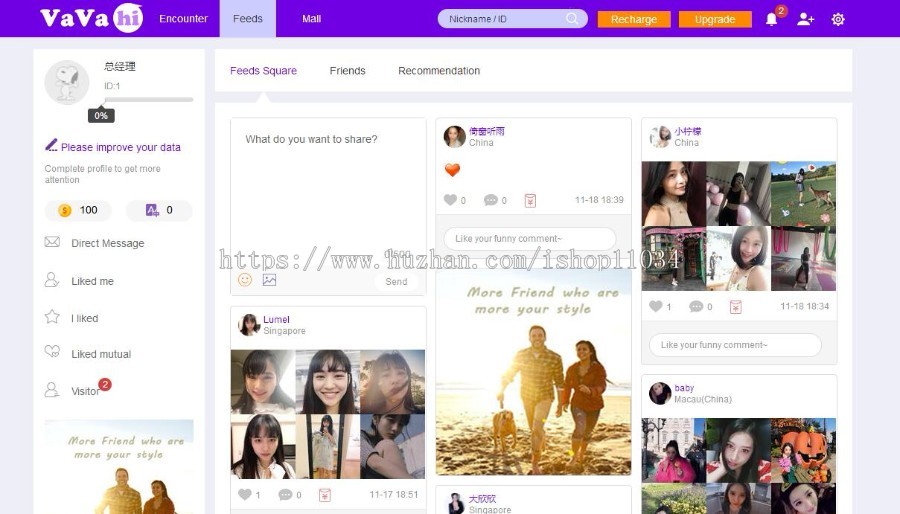Click the sidebar More Friend banner
The image size is (900, 514).
tap(119, 466)
